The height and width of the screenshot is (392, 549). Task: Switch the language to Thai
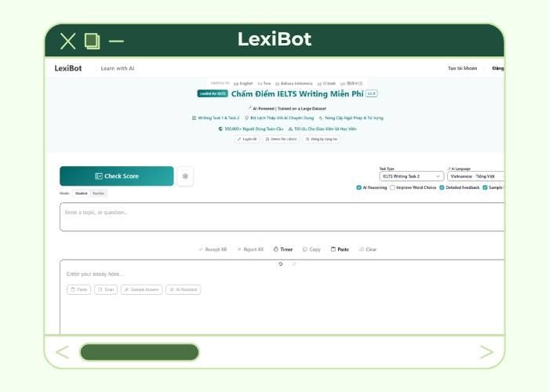coord(264,83)
